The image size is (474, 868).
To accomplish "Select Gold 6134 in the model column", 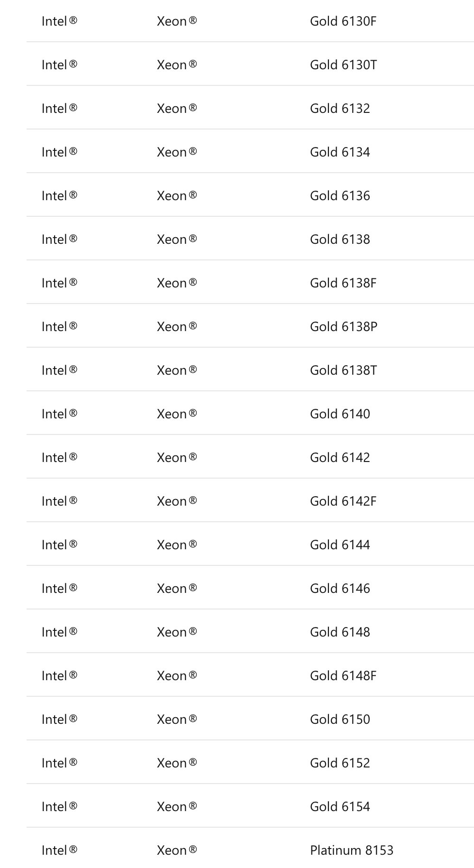I will (340, 152).
